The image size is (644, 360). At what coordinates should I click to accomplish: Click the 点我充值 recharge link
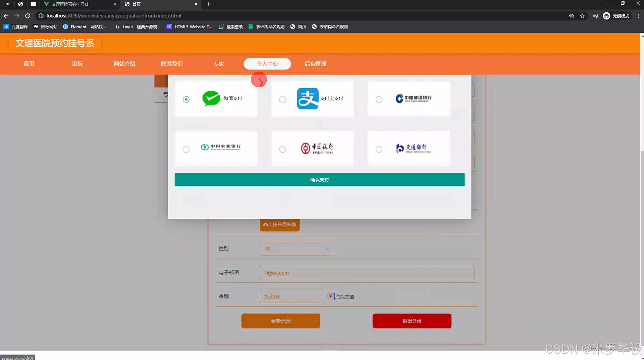[x=345, y=297]
